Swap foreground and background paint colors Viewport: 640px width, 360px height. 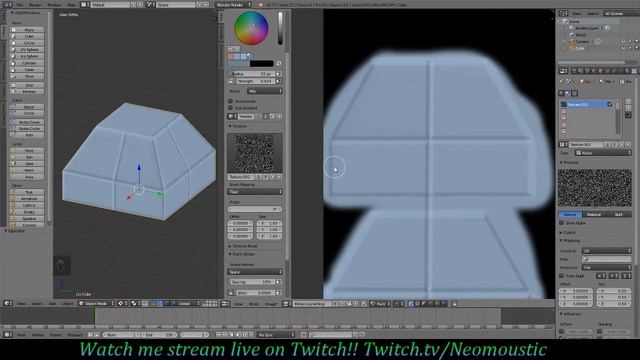pyautogui.click(x=279, y=64)
